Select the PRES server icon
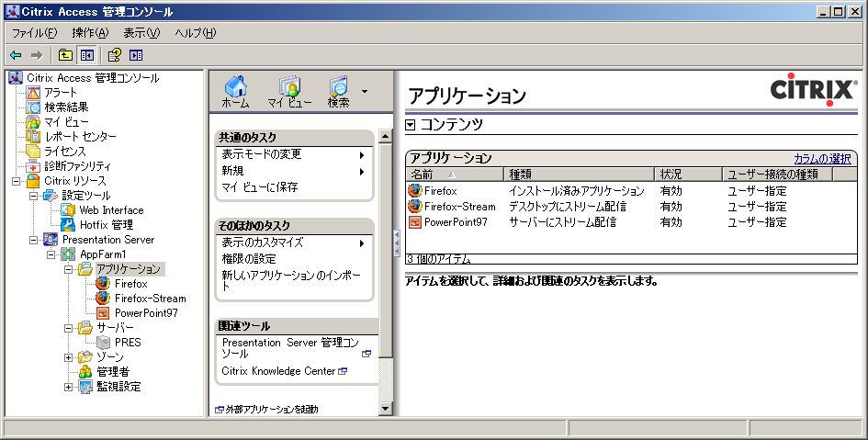The height and width of the screenshot is (440, 868). click(x=103, y=342)
